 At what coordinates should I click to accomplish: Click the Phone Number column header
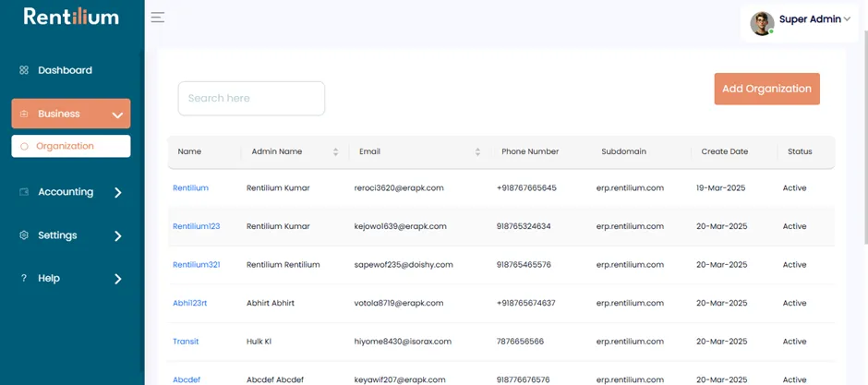[530, 151]
